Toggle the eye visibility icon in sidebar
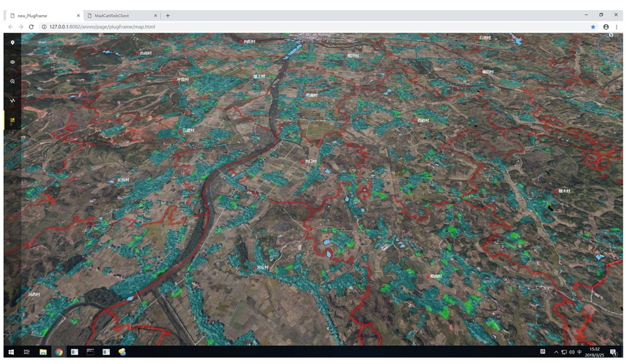Viewport: 626px width, 364px height. click(x=13, y=62)
